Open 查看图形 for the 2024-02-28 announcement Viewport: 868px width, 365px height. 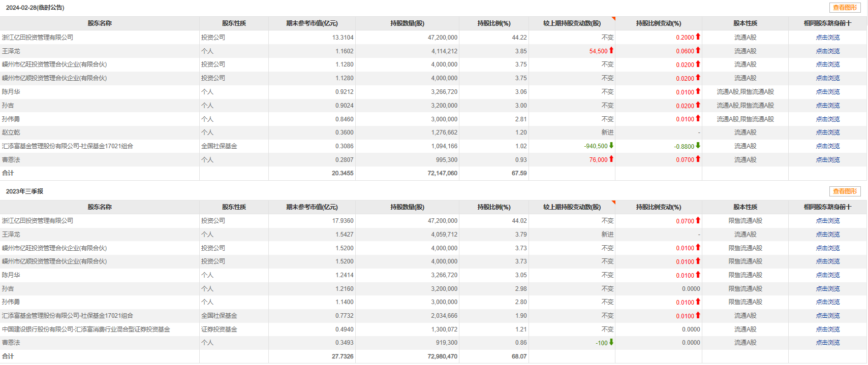[x=845, y=8]
